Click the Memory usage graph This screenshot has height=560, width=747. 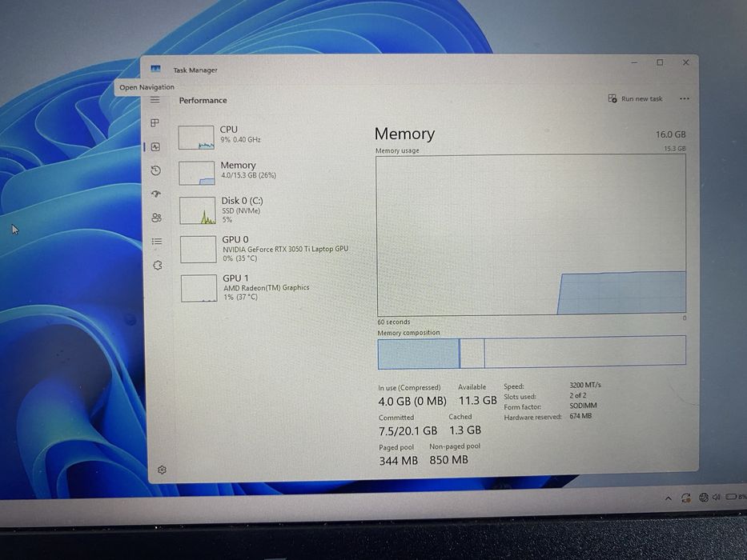(531, 234)
